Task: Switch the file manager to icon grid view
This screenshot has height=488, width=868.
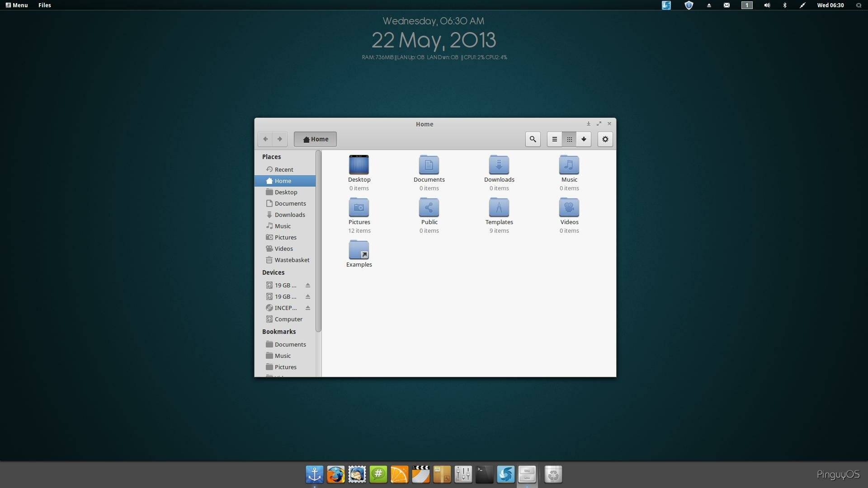Action: tap(570, 139)
